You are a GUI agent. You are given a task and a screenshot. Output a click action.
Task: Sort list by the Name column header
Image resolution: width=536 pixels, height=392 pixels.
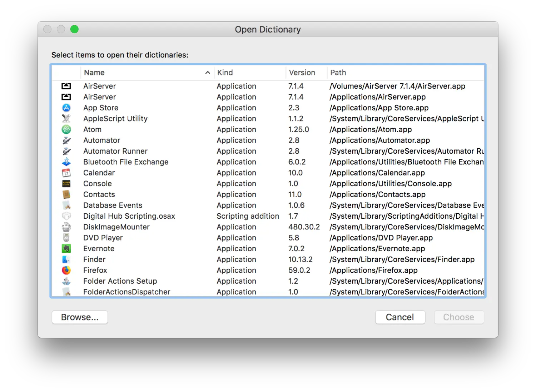click(x=147, y=73)
